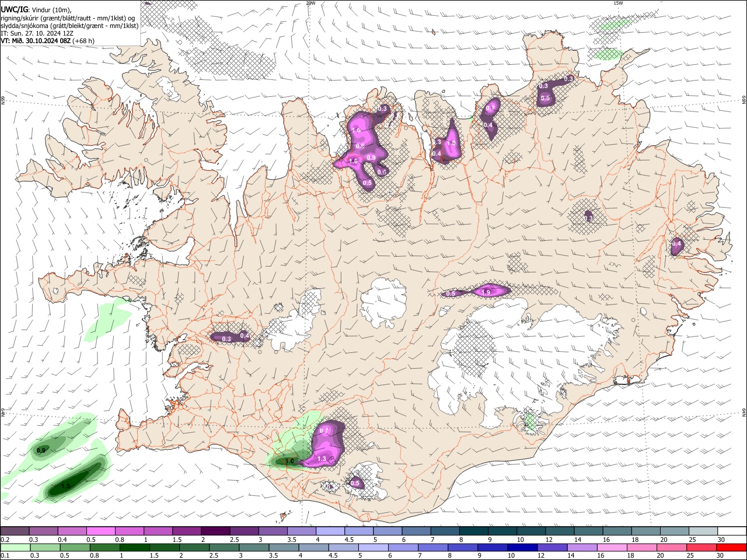Select the deep blue rain swatch at 10
Image resolution: width=747 pixels, height=560 pixels.
pyautogui.click(x=521, y=547)
